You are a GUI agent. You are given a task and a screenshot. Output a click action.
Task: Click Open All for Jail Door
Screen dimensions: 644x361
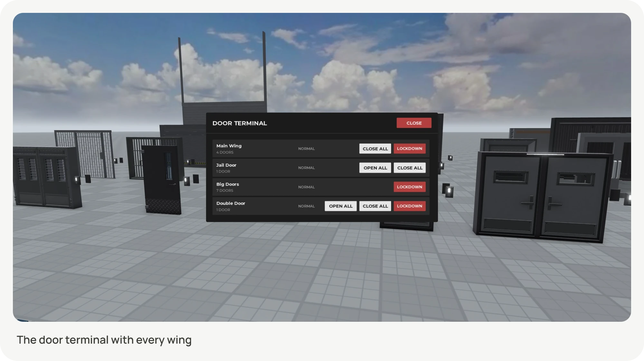[x=375, y=168]
